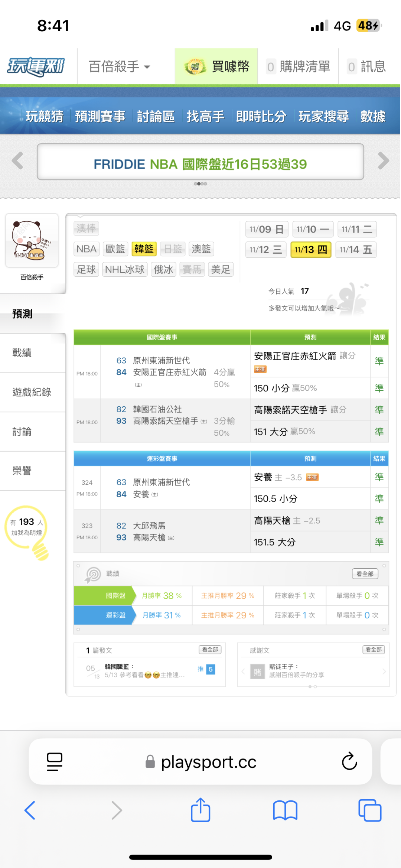Go to next banner with right chevron
This screenshot has width=401, height=868.
tap(383, 161)
